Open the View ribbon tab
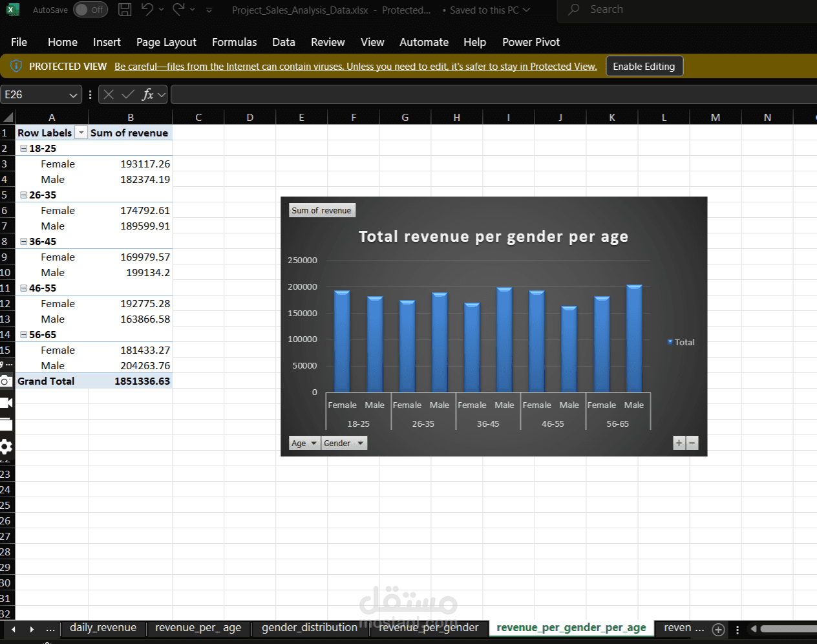Screen dimensions: 817x644 [372, 42]
